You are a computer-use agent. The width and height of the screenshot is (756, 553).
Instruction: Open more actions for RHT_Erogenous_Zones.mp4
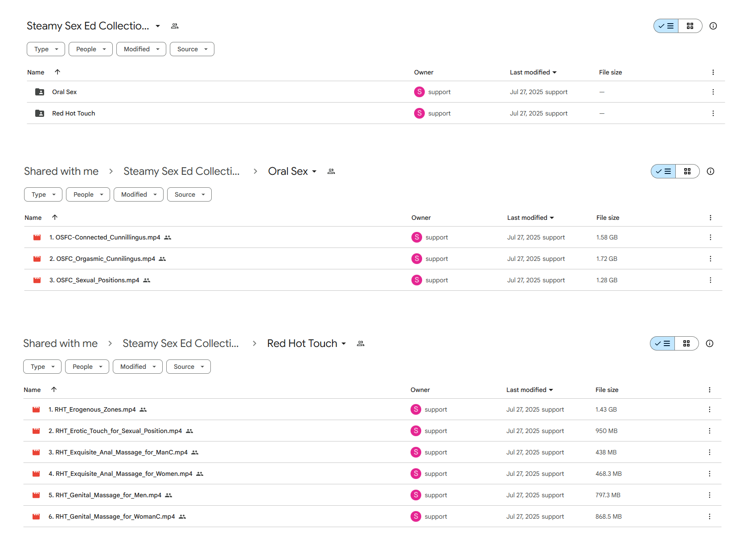pyautogui.click(x=709, y=409)
